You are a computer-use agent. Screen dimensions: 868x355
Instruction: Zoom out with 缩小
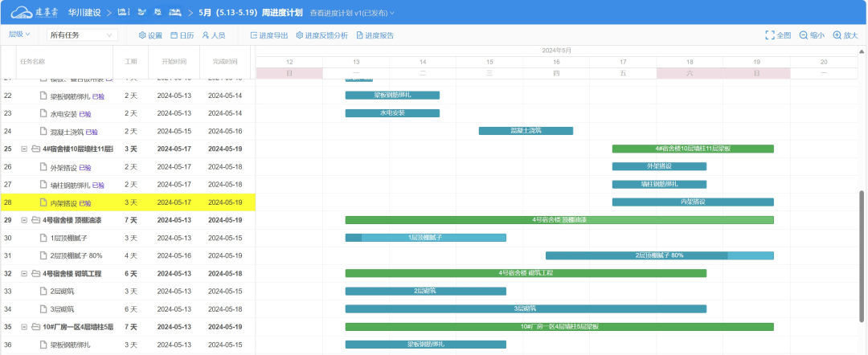(812, 35)
